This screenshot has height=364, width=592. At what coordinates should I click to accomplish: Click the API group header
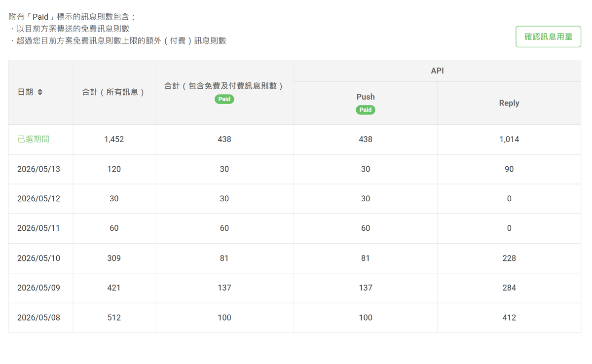pos(437,71)
